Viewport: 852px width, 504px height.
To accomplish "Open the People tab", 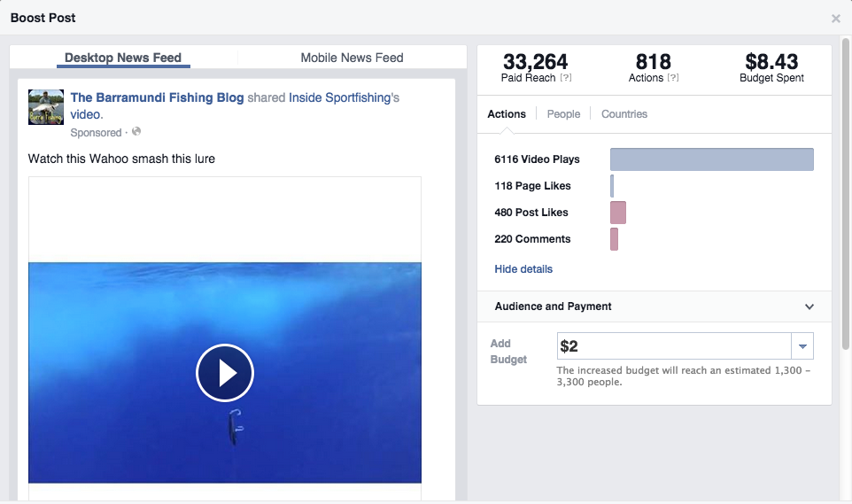I will (563, 114).
